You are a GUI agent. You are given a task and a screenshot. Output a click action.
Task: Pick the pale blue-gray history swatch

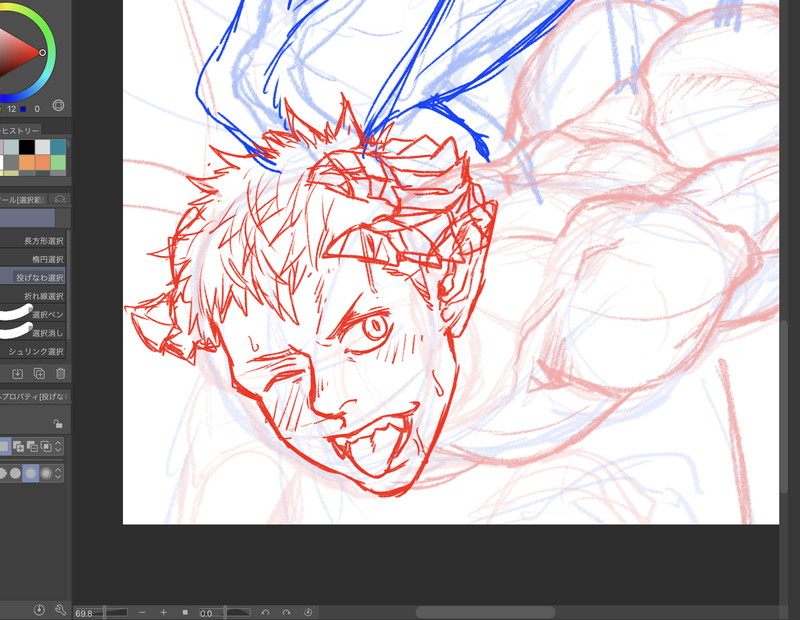[x=11, y=147]
